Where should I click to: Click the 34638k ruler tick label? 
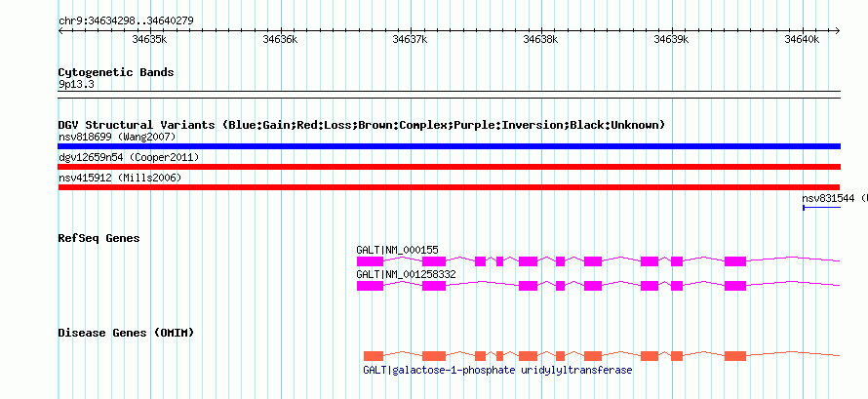541,39
